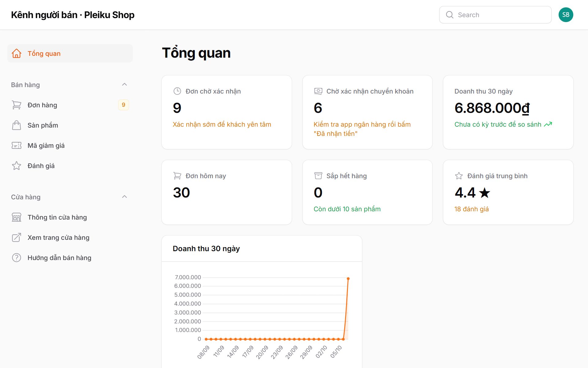Click the Doanh thu 30 ngày summary card
Screen dimensions: 588x368
click(508, 112)
